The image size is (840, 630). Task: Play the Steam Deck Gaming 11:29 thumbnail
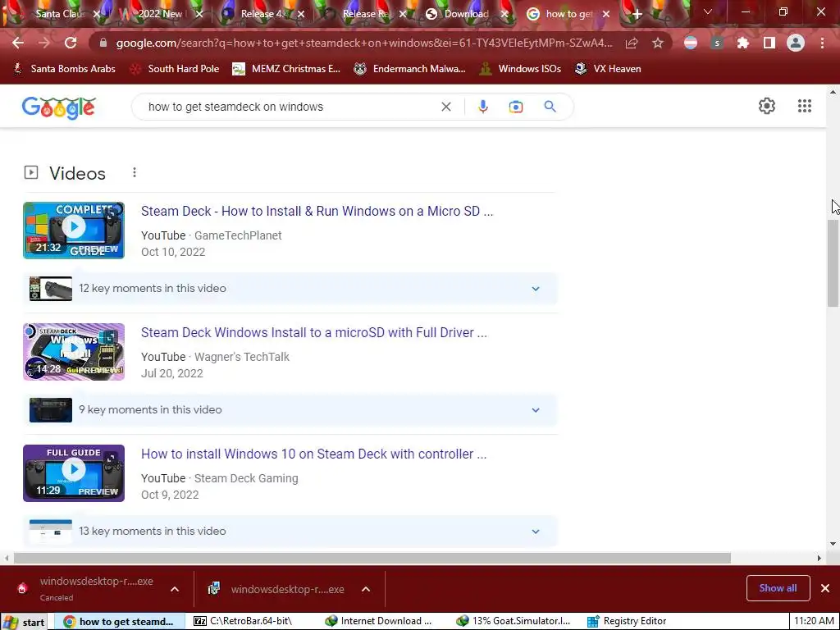coord(74,473)
